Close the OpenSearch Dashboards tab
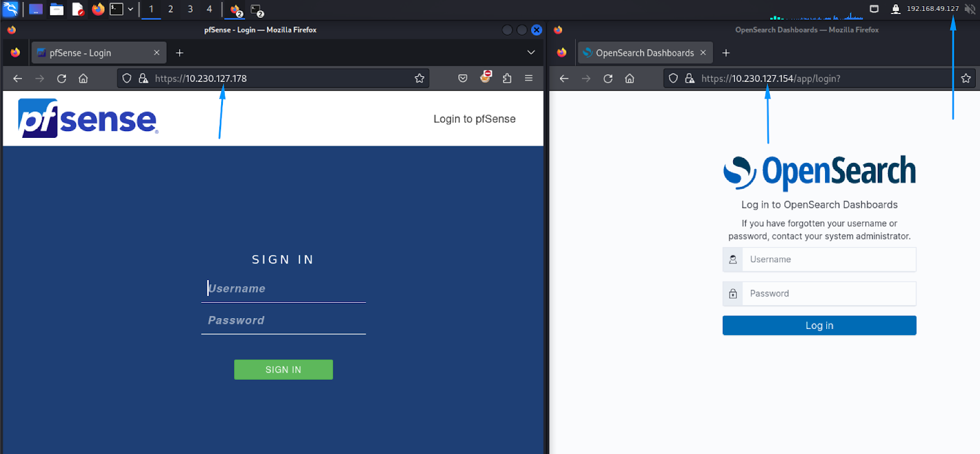This screenshot has width=980, height=454. coord(703,53)
